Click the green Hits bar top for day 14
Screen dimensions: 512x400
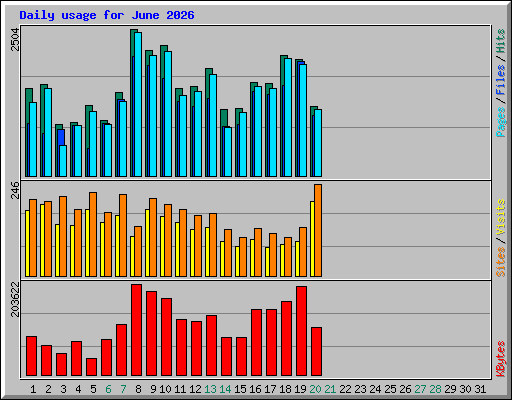click(x=224, y=117)
